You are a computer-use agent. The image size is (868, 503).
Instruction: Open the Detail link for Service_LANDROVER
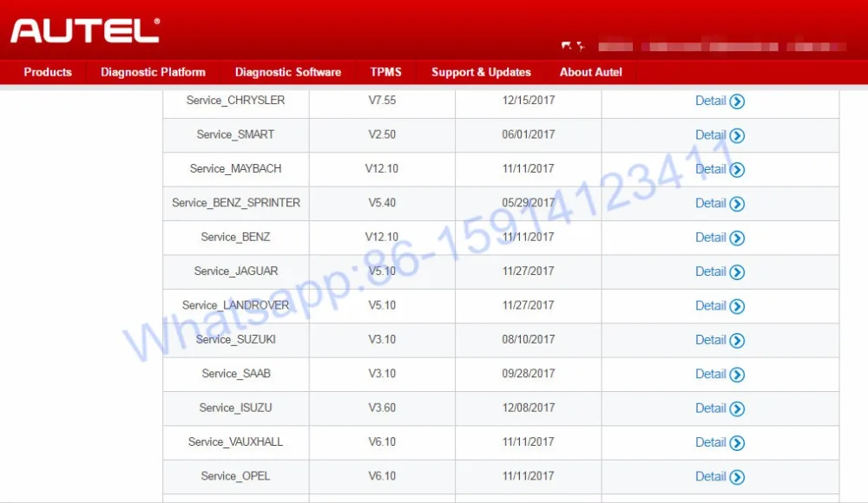(710, 306)
